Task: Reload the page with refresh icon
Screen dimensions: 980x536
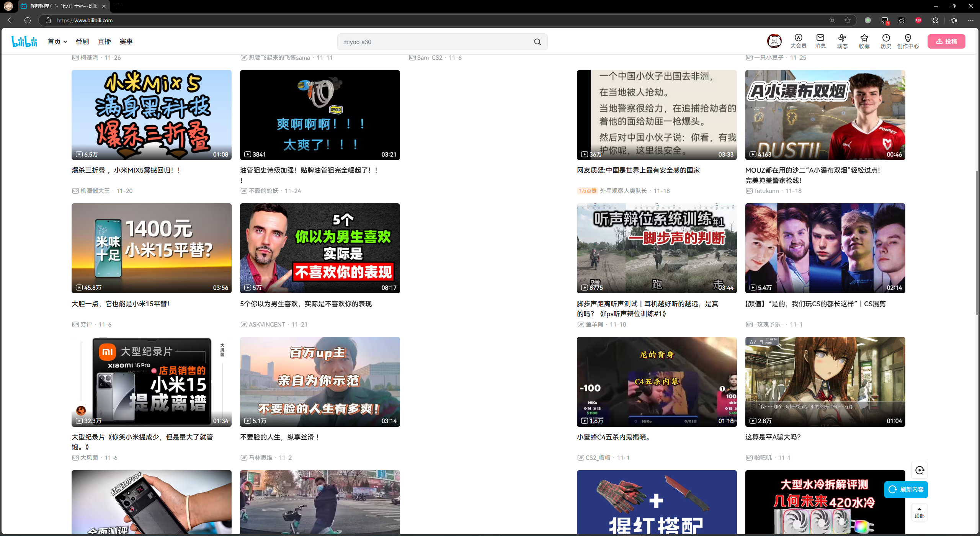Action: tap(28, 20)
